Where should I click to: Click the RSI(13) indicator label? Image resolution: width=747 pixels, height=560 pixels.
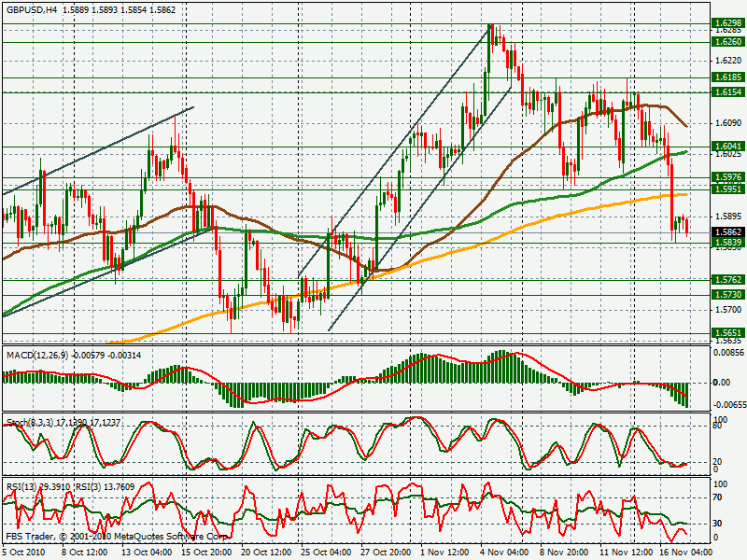tap(21, 486)
